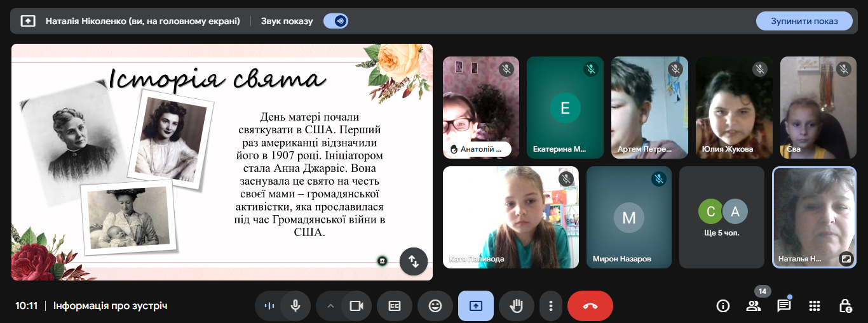
Task: Click muted mic icon on Катя Паливода tile
Action: pos(566,179)
